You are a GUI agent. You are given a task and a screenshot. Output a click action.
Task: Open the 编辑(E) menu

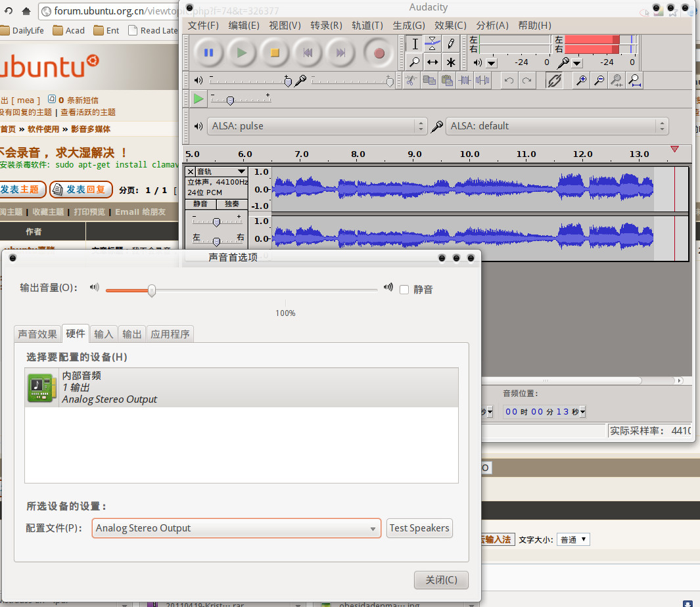[x=244, y=26]
